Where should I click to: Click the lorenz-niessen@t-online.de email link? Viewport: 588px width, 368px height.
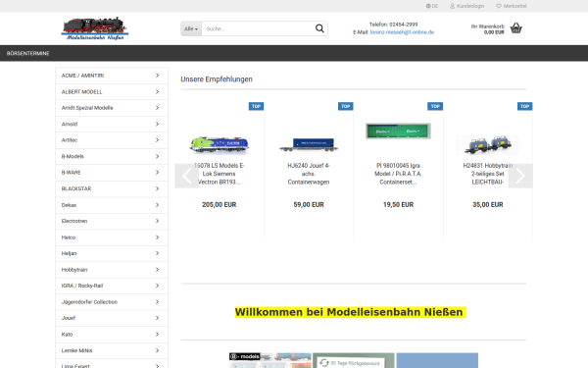[402, 32]
